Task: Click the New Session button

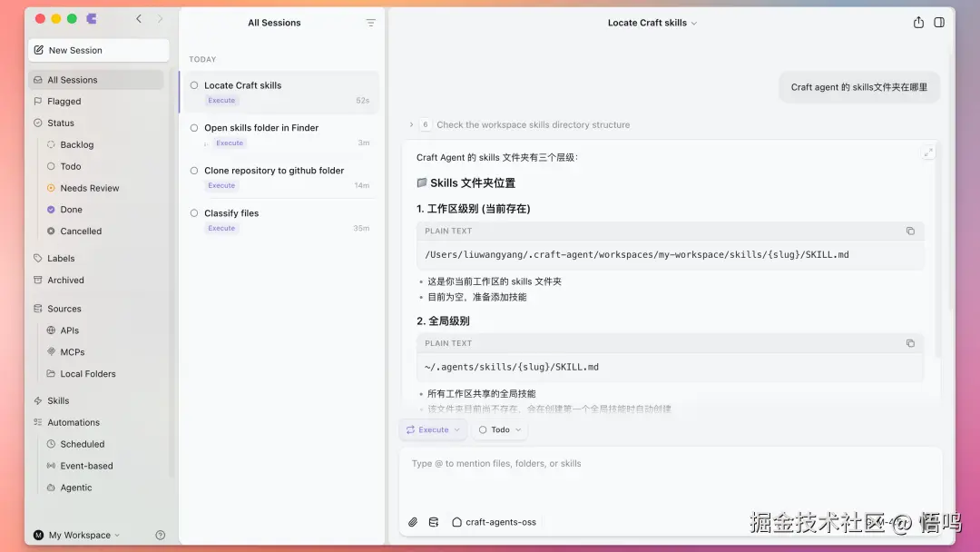Action: (98, 50)
